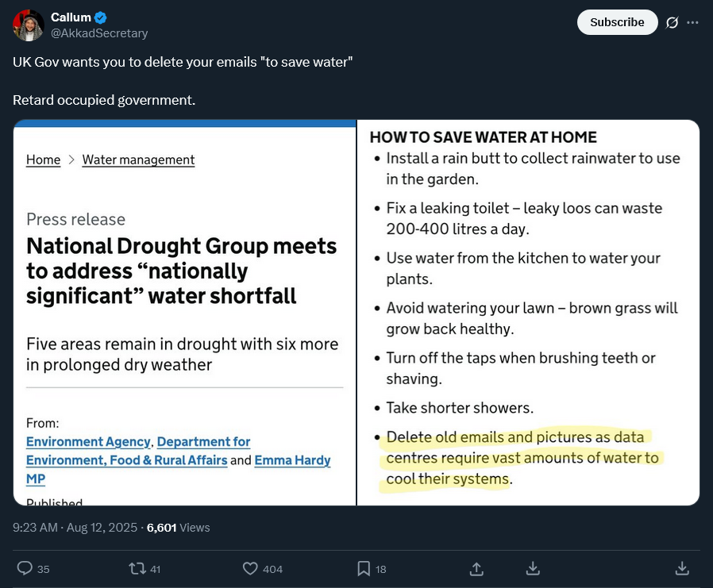The image size is (713, 588).
Task: Open the How to Save Water image
Action: [x=529, y=313]
